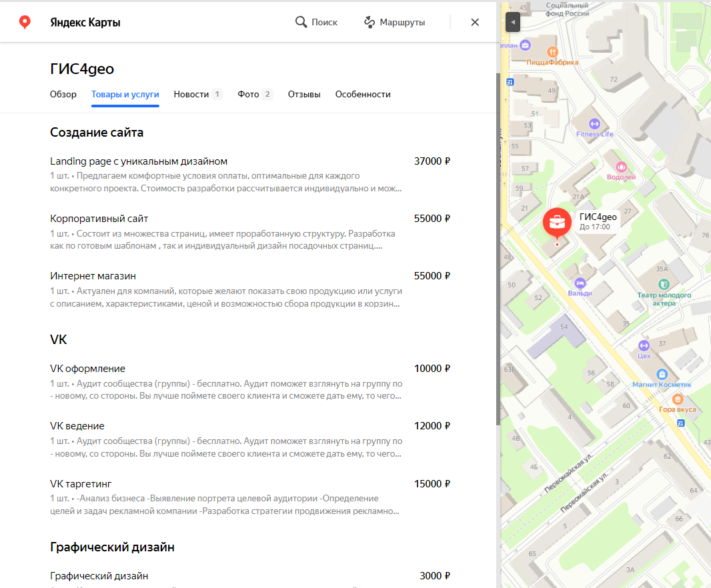Open Landing page с уникальным дизайном item
Image resolution: width=711 pixels, height=588 pixels.
click(x=139, y=161)
